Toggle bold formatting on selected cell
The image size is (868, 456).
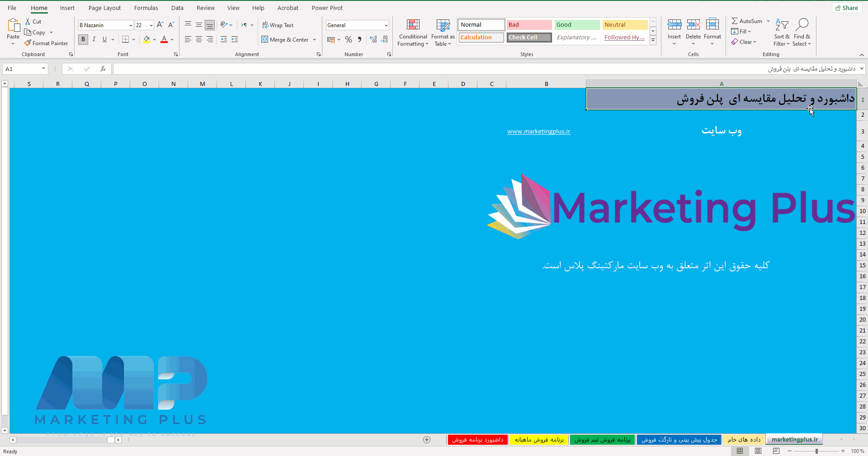tap(83, 39)
